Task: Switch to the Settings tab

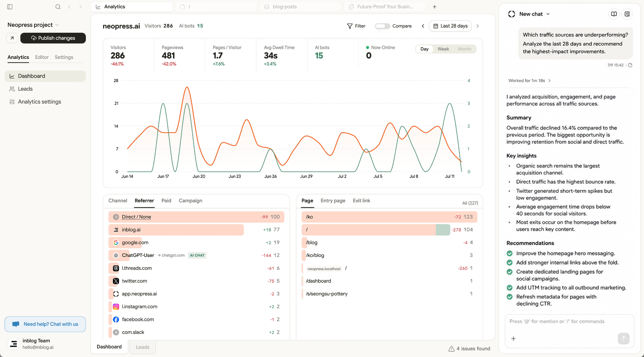Action: tap(64, 57)
